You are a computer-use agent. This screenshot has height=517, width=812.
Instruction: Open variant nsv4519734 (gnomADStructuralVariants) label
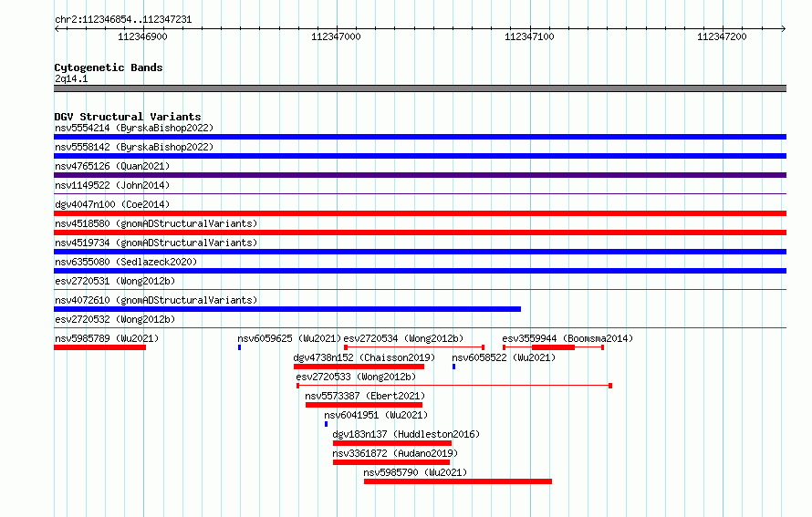(x=156, y=243)
